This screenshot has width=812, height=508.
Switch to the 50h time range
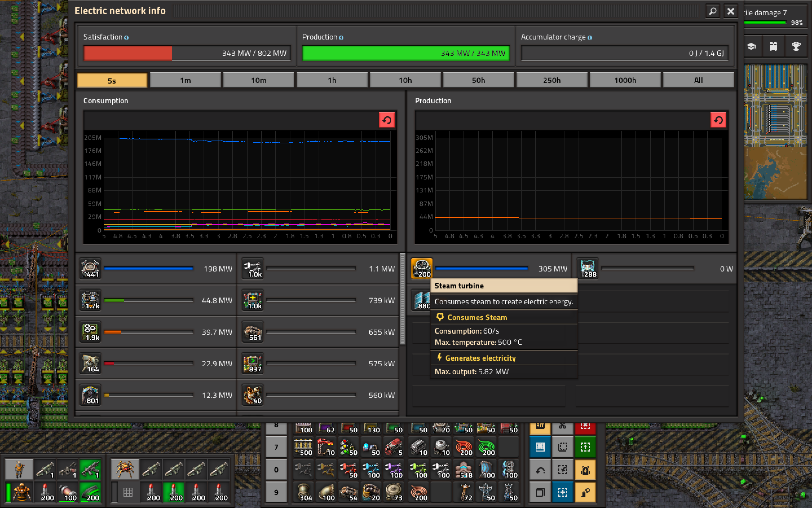point(478,81)
